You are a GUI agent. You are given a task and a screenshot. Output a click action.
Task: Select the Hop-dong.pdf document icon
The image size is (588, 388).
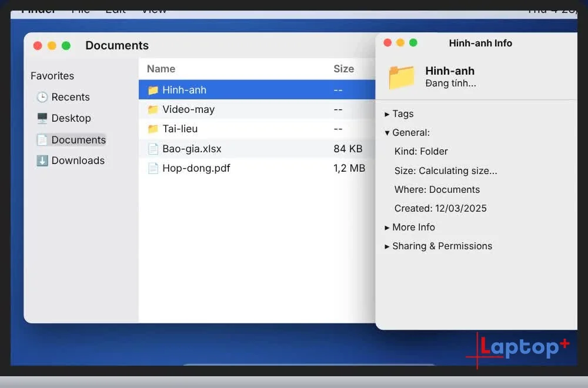153,168
